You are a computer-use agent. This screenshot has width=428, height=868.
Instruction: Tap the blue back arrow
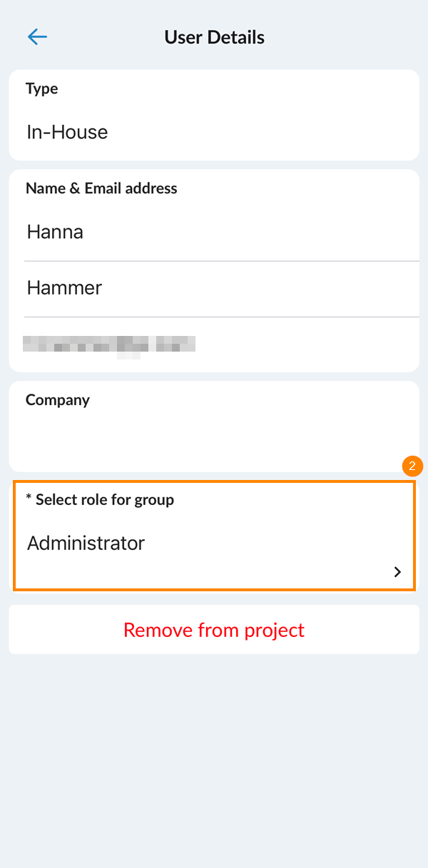point(37,37)
